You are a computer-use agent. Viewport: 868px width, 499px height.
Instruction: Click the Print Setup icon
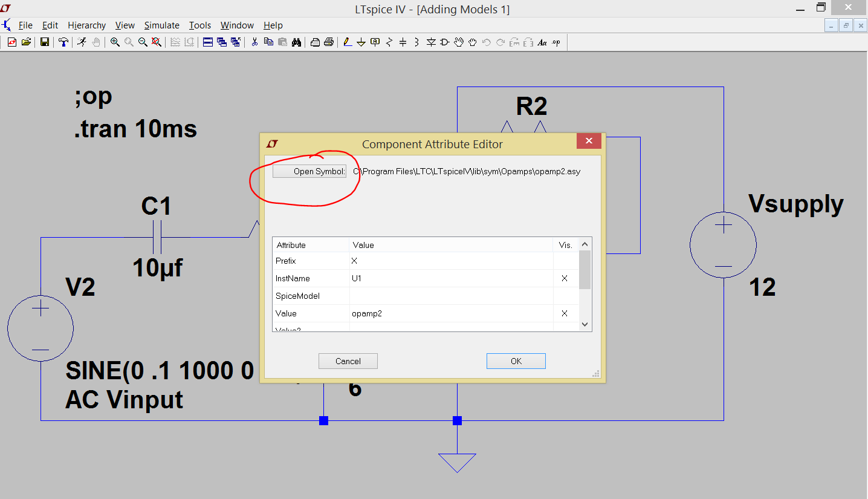tap(315, 42)
